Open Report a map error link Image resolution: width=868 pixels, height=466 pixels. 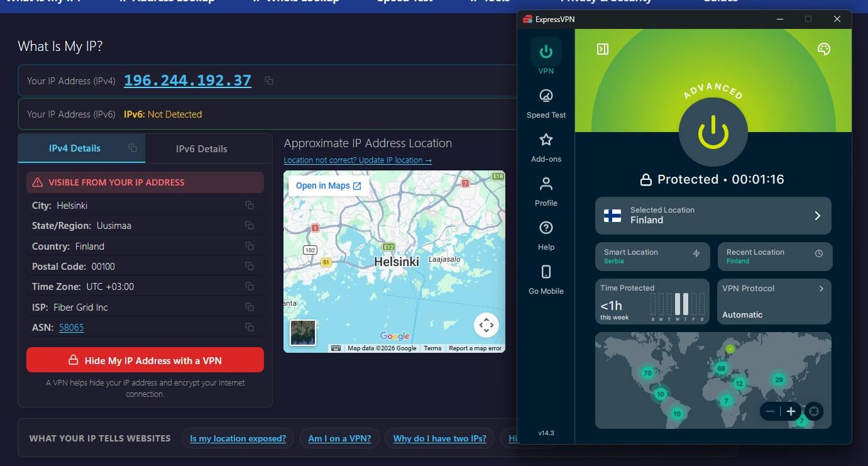click(x=475, y=348)
